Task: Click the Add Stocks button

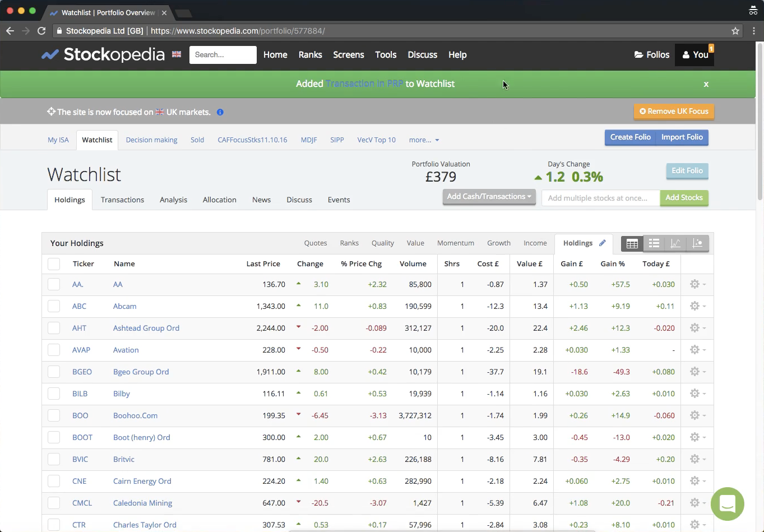Action: pos(684,198)
